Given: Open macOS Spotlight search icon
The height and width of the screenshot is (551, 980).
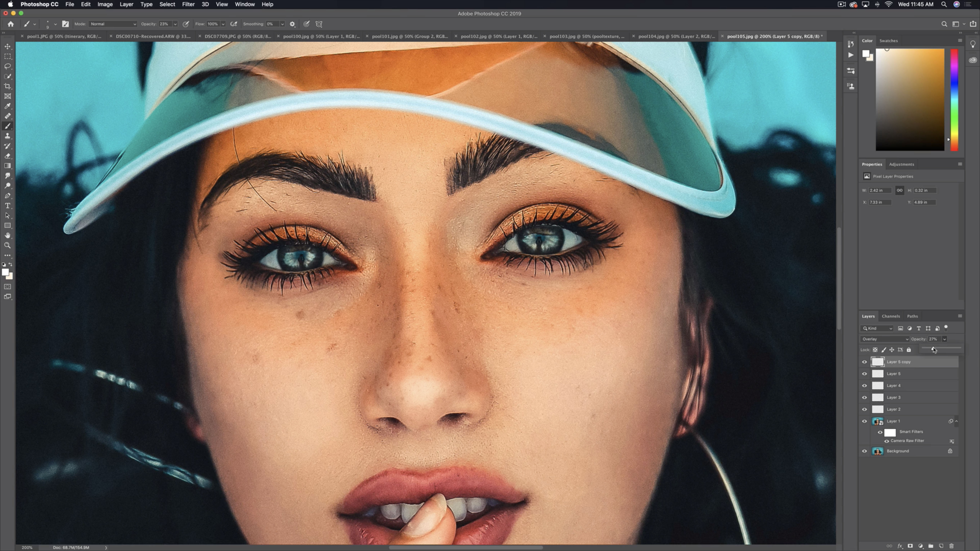Looking at the screenshot, I should [943, 4].
